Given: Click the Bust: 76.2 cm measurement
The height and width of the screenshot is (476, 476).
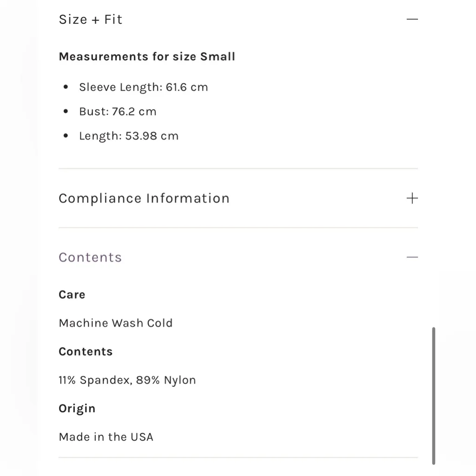Looking at the screenshot, I should [118, 112].
